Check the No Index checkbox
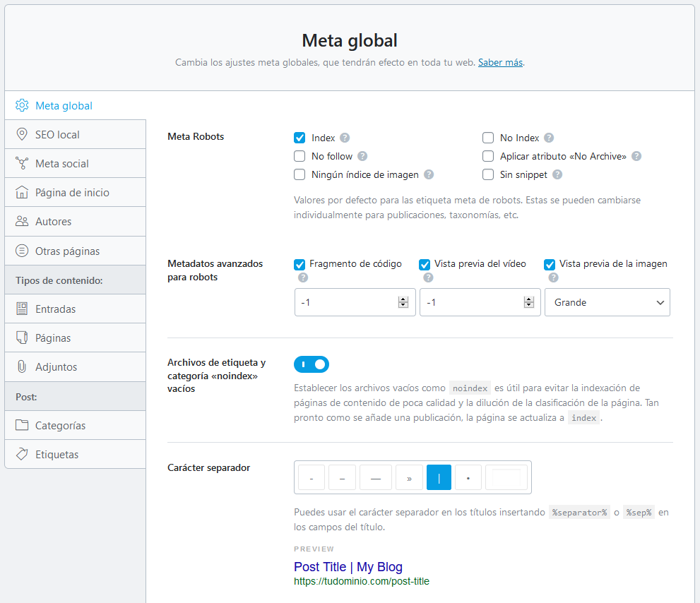This screenshot has height=603, width=700. (488, 138)
